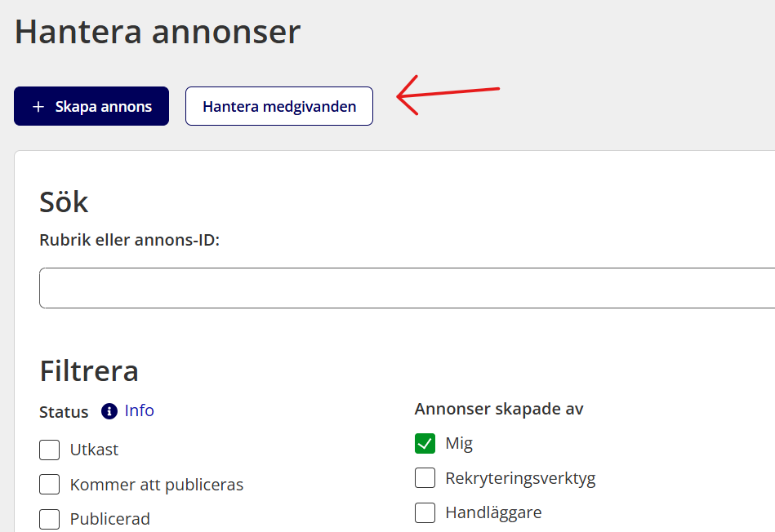Click the Status info circle icon
The height and width of the screenshot is (532, 775).
(109, 411)
